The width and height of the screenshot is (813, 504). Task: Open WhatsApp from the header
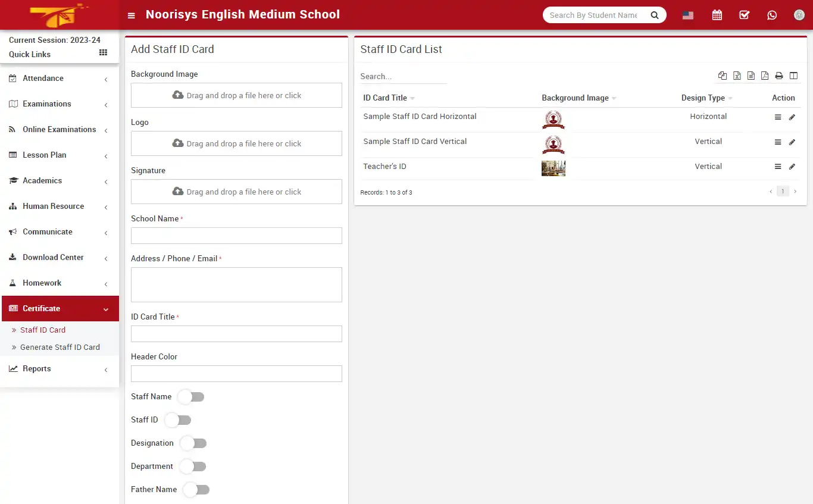772,15
